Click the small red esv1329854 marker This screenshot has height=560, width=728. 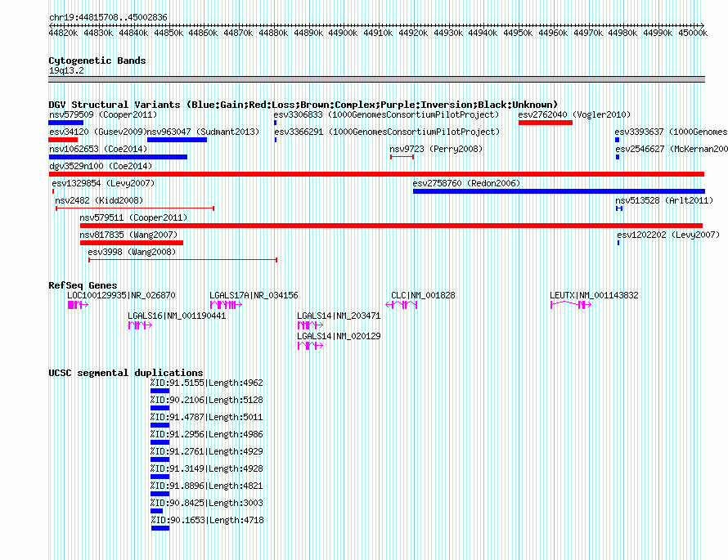pos(53,191)
